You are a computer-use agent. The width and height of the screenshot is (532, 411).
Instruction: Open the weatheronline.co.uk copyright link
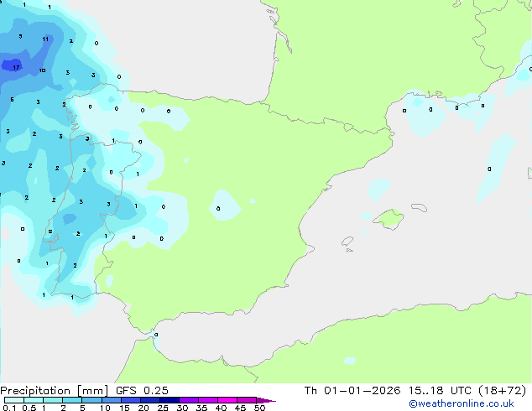pos(461,403)
